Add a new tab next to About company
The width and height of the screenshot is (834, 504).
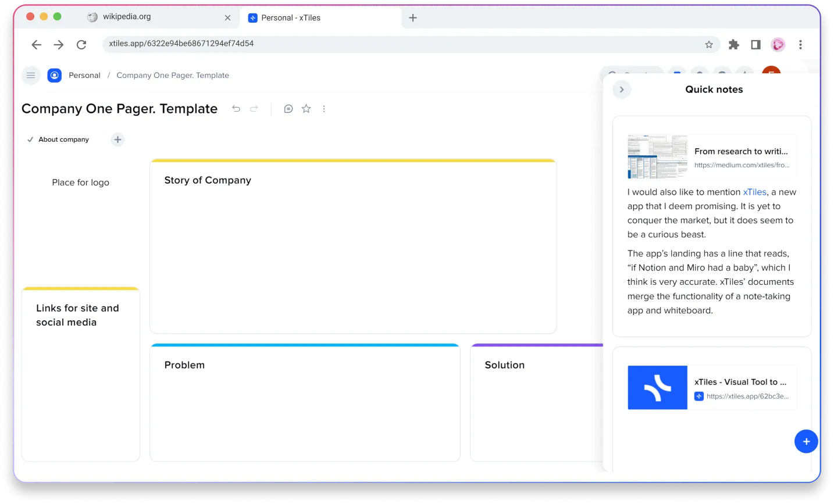click(117, 140)
